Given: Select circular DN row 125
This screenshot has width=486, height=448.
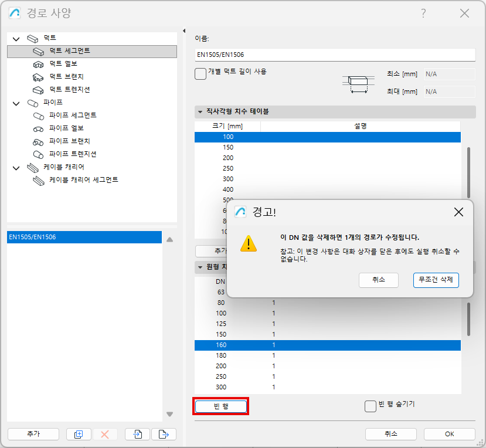Looking at the screenshot, I should [x=328, y=324].
